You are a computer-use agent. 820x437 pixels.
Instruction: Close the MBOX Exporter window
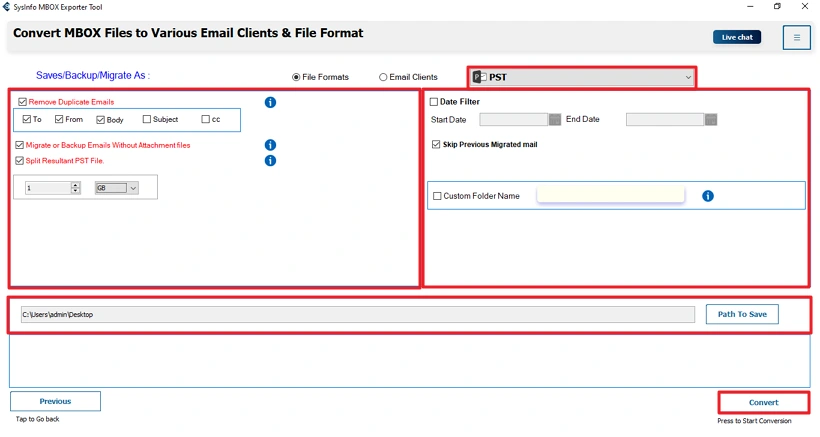[x=805, y=6]
